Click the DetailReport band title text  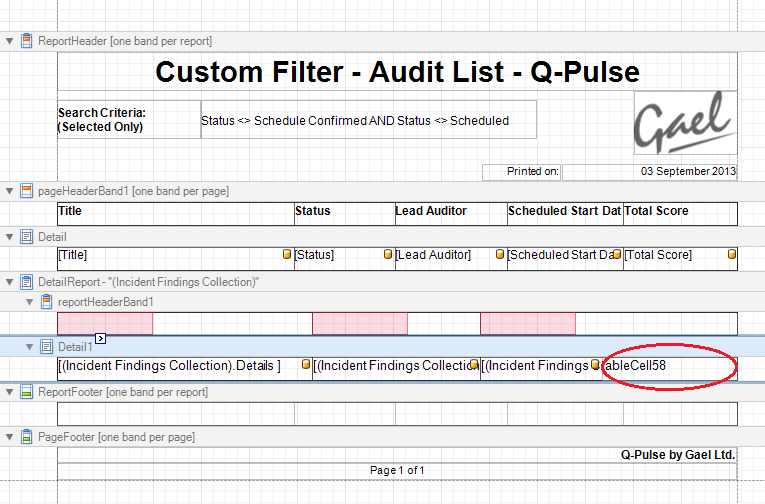pos(148,282)
